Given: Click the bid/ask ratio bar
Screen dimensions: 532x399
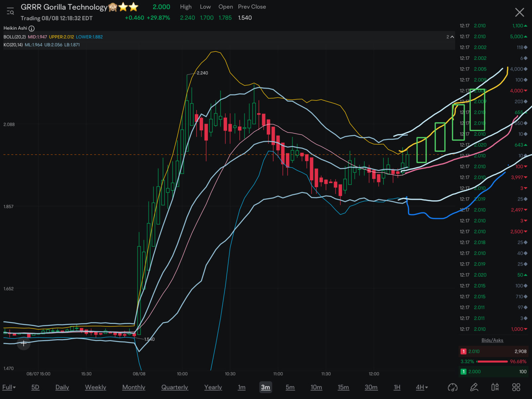Looking at the screenshot, I should (492, 361).
